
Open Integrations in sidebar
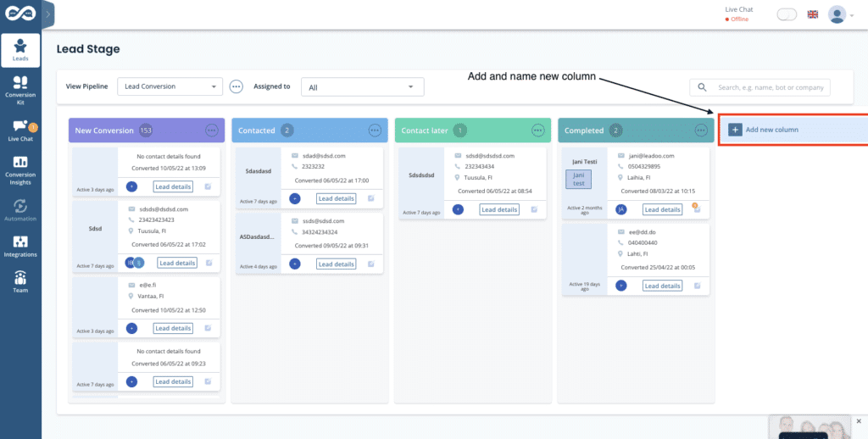click(20, 247)
